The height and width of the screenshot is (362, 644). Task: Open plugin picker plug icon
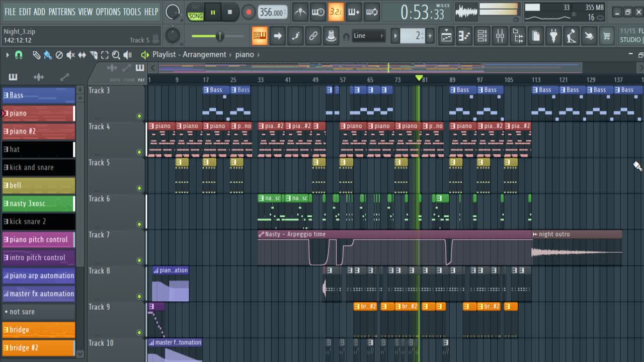[553, 36]
